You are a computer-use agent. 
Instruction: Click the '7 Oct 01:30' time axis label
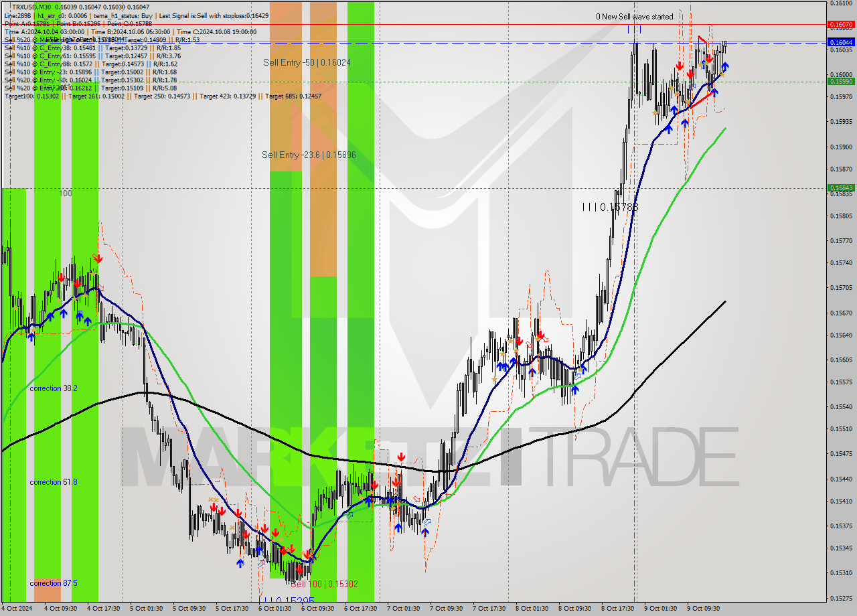pyautogui.click(x=403, y=609)
